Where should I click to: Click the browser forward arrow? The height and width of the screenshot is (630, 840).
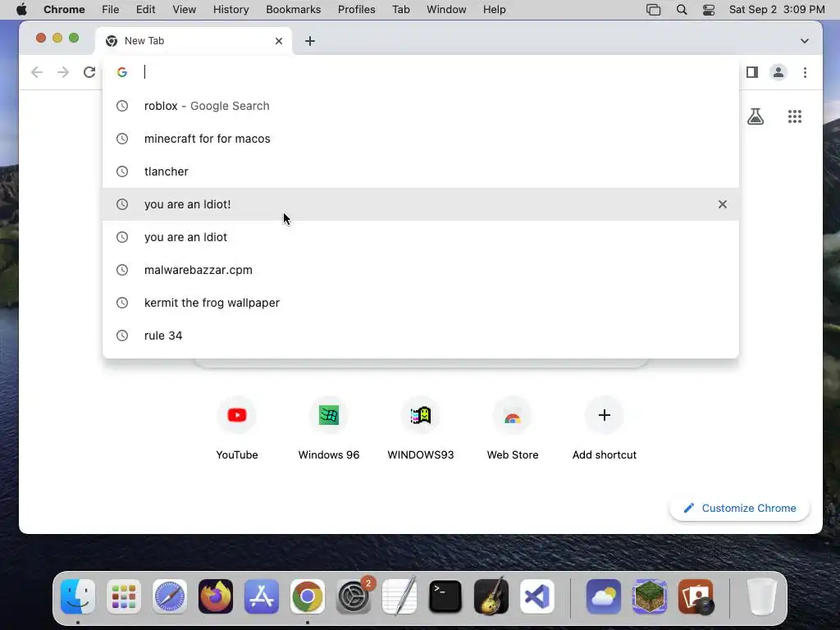pyautogui.click(x=63, y=72)
